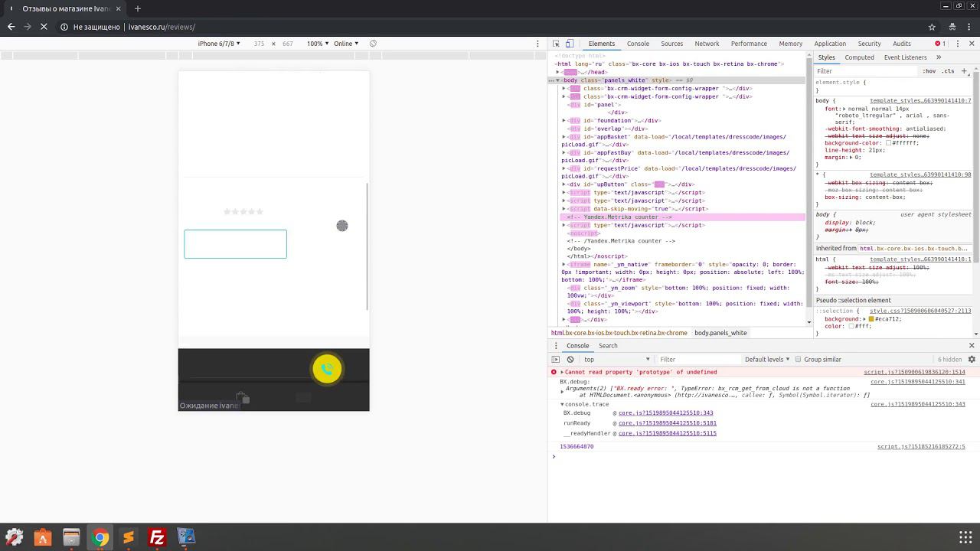Click the #ffffff background-color swatch

click(889, 143)
